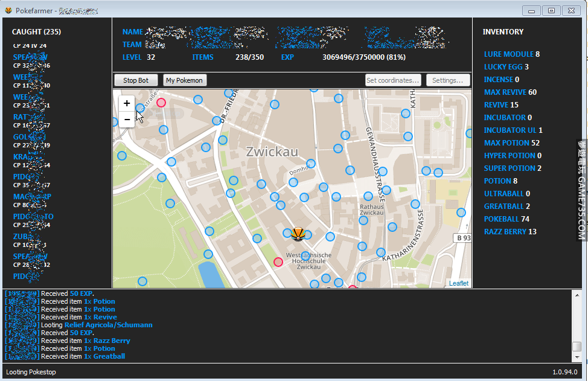Open the Set coordinates dialog

pyautogui.click(x=393, y=80)
